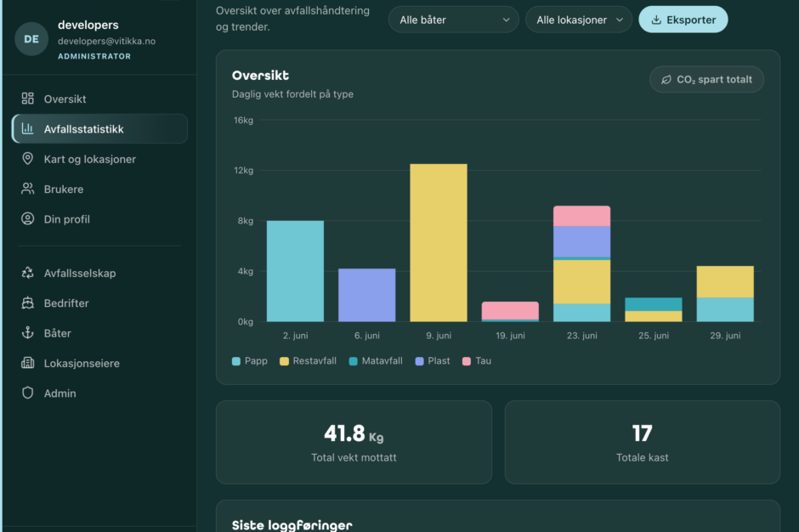Viewport: 799px width, 532px height.
Task: Toggle Papp series in chart legend
Action: click(250, 361)
